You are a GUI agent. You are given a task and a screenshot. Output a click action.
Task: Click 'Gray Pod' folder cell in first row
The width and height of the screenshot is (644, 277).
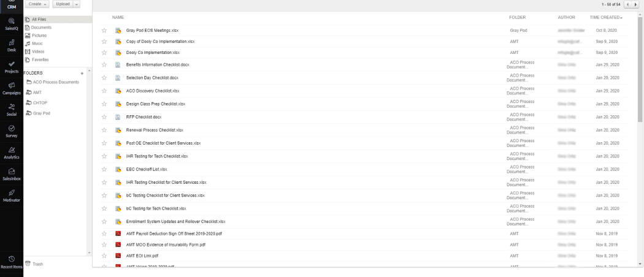(518, 31)
